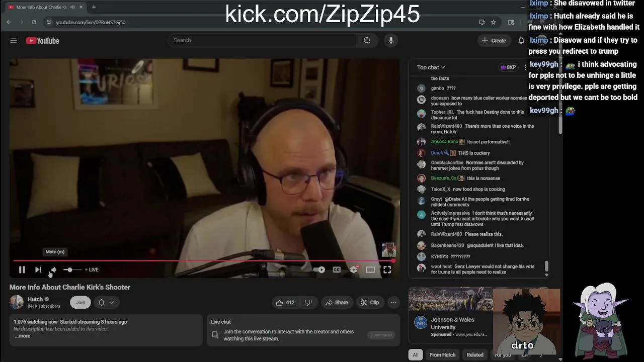Adjust the volume slider
644x362 pixels.
pyautogui.click(x=71, y=270)
